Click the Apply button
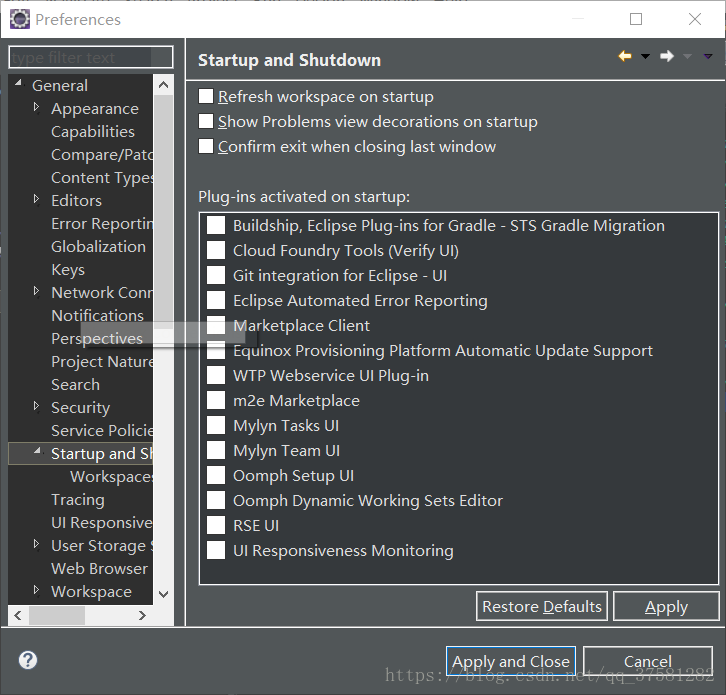This screenshot has height=695, width=726. tap(666, 606)
